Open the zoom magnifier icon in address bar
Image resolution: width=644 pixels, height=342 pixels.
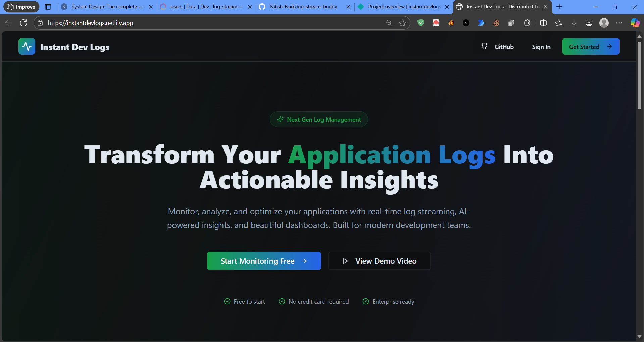pyautogui.click(x=389, y=23)
